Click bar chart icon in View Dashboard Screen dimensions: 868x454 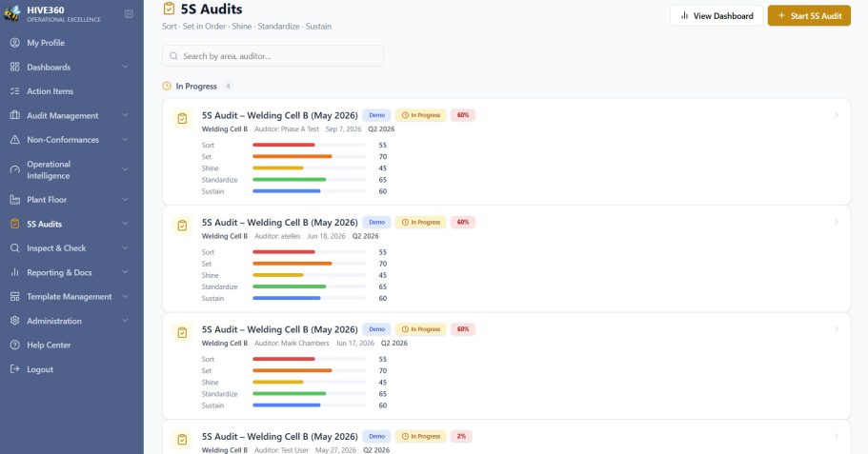click(x=685, y=16)
